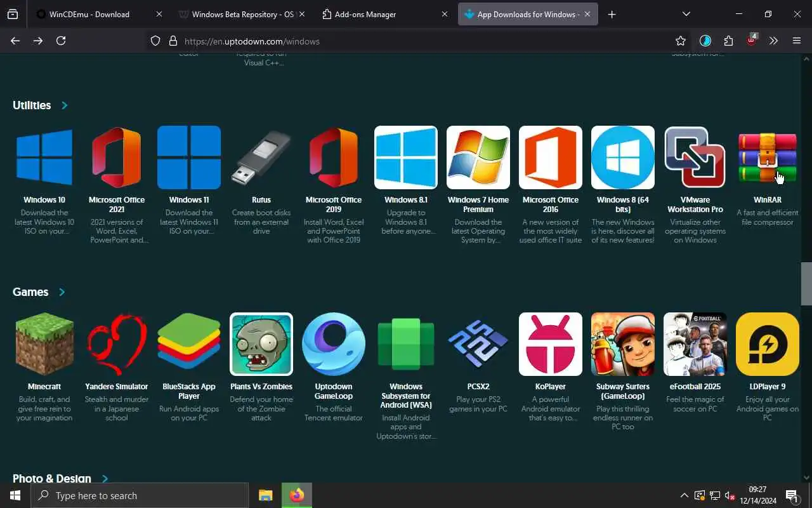Open the WinRAR app icon
Screen dimensions: 812x508
tap(768, 157)
